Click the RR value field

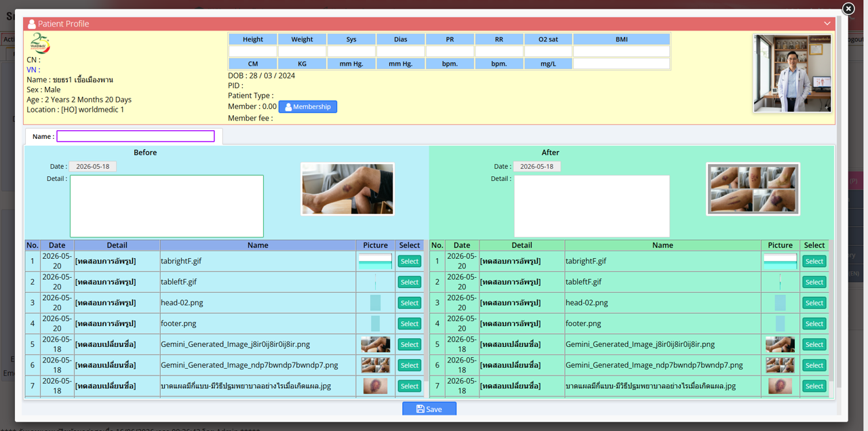coord(499,52)
